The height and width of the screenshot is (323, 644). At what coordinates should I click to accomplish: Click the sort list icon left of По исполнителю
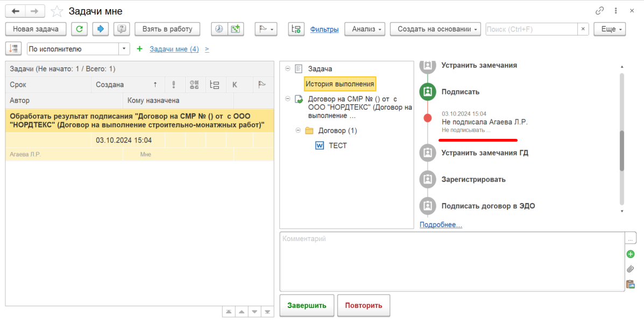click(13, 49)
